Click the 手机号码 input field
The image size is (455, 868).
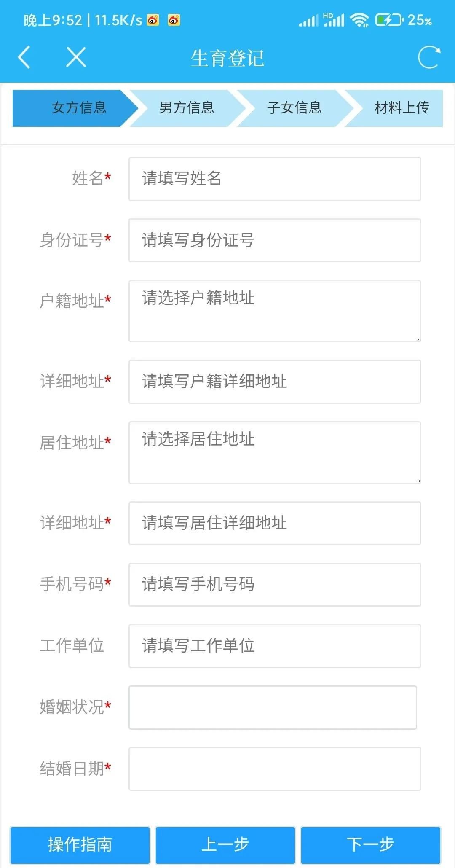click(x=275, y=585)
